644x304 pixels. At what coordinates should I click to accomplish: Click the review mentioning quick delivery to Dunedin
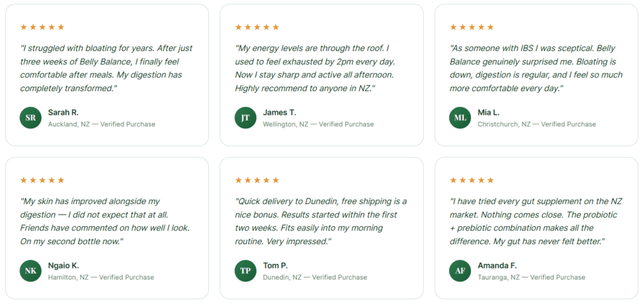coord(321,222)
